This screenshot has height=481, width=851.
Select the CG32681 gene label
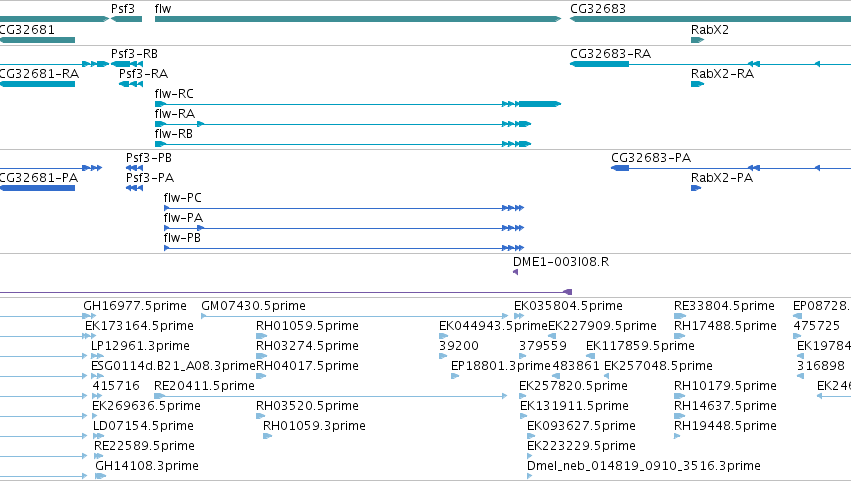(27, 30)
